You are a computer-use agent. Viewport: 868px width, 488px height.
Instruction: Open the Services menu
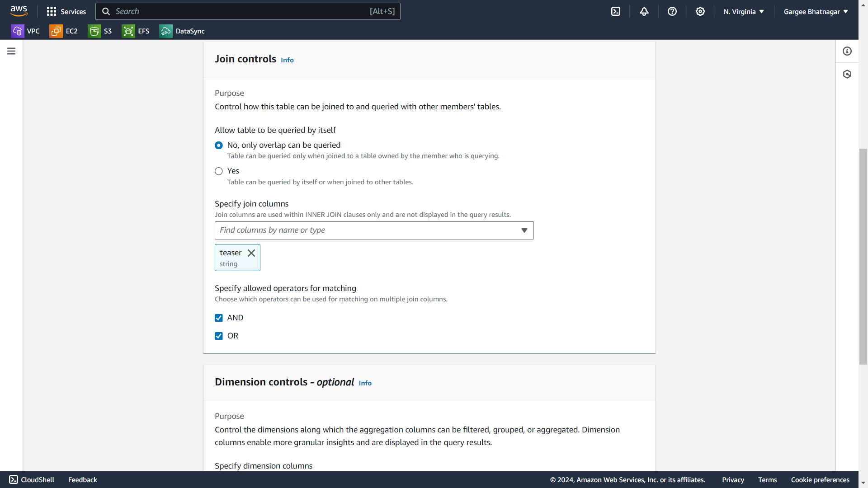tap(66, 11)
